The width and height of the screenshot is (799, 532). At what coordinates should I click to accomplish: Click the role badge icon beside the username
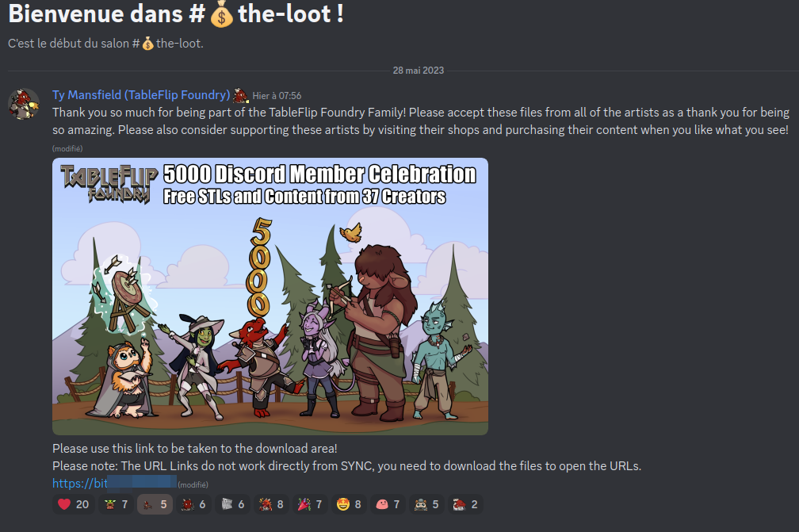[x=240, y=95]
